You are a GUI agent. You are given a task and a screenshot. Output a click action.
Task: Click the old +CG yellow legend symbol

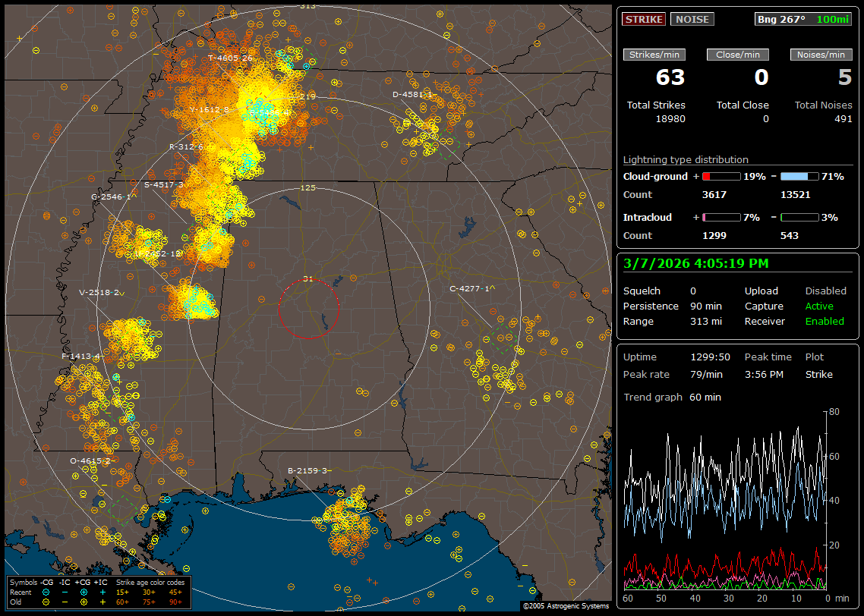84,602
